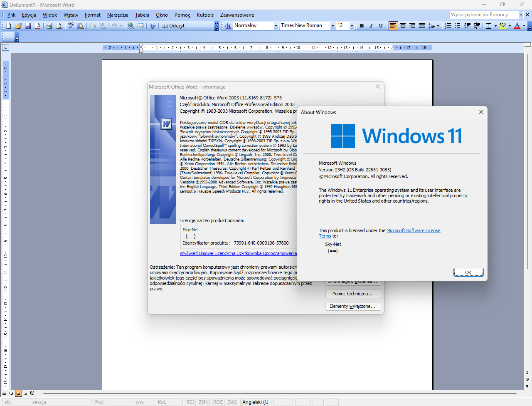Screen dimensions: 532x406
Task: Type a question in the Pomocy help box
Action: [484, 15]
